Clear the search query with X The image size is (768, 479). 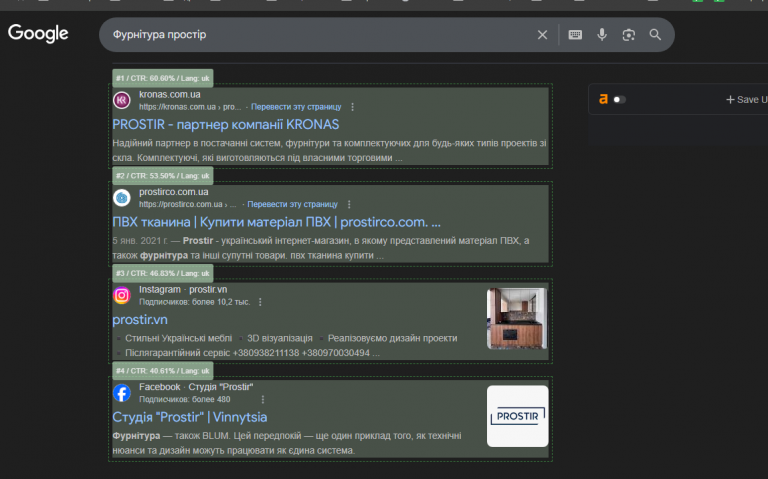[542, 35]
